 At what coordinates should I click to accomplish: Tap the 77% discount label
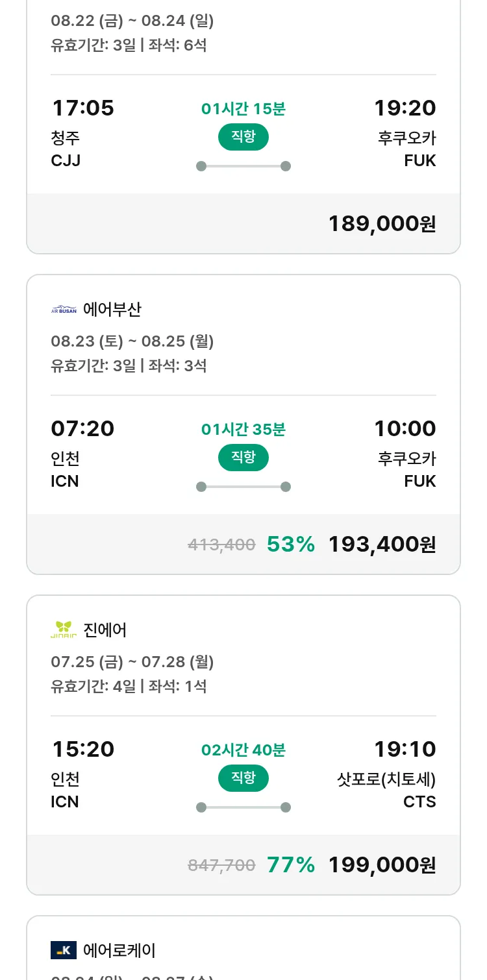click(x=290, y=865)
